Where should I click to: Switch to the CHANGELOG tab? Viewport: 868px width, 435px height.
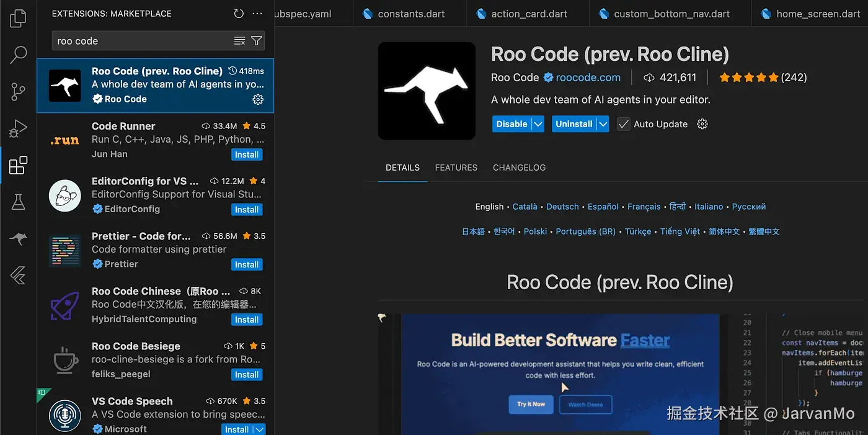pyautogui.click(x=519, y=168)
